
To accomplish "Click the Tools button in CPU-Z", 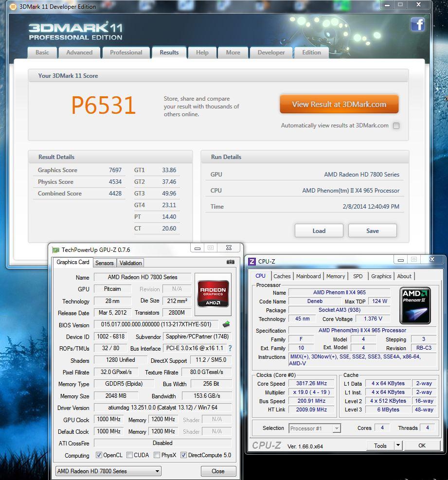I will pyautogui.click(x=380, y=445).
